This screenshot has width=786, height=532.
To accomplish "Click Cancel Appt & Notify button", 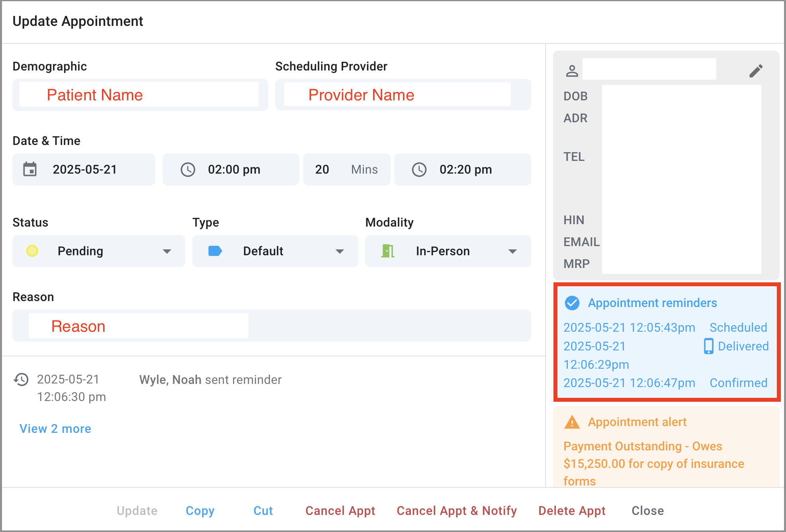I will coord(457,511).
